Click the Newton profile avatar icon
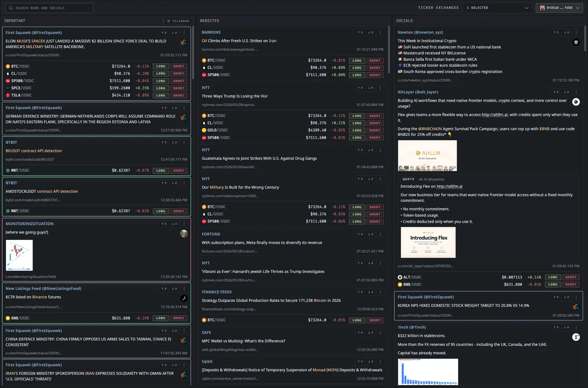This screenshot has width=588, height=388. click(576, 42)
